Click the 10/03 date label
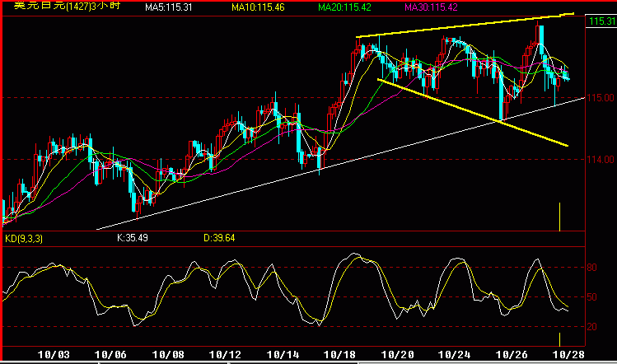The width and height of the screenshot is (617, 364). (x=54, y=355)
